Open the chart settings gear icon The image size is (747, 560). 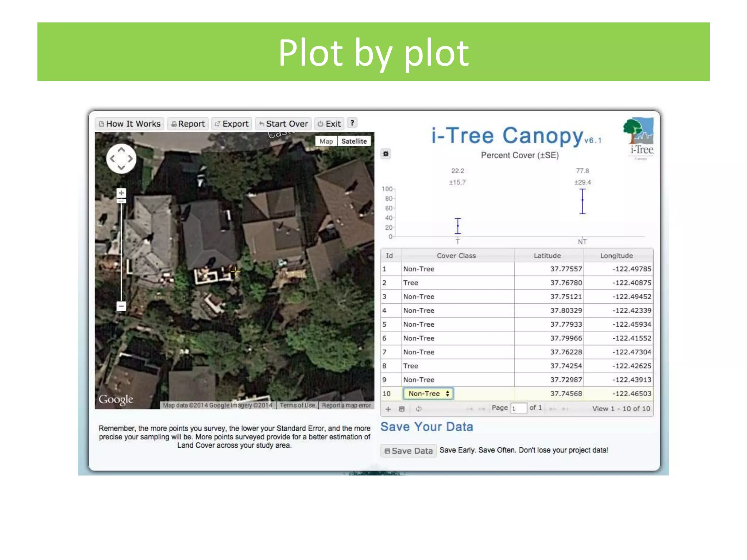click(x=386, y=154)
